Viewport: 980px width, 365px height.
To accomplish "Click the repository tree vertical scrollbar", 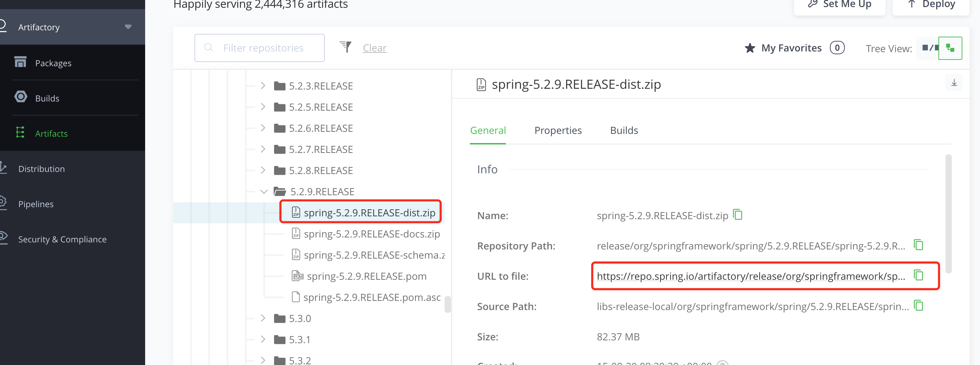I will pyautogui.click(x=447, y=304).
